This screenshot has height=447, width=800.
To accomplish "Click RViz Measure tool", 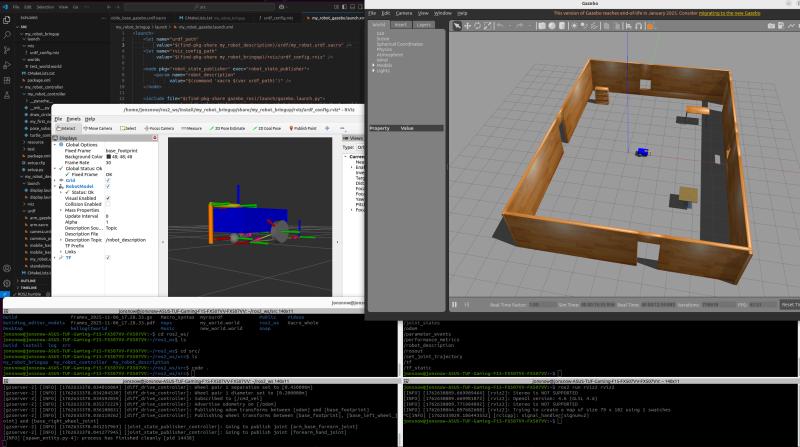I will tap(192, 128).
